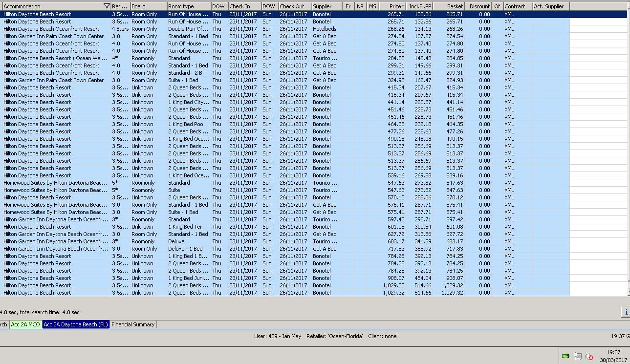Image resolution: width=630 pixels, height=364 pixels.
Task: Click the 454.04 per-person price cell
Action: tap(420, 278)
